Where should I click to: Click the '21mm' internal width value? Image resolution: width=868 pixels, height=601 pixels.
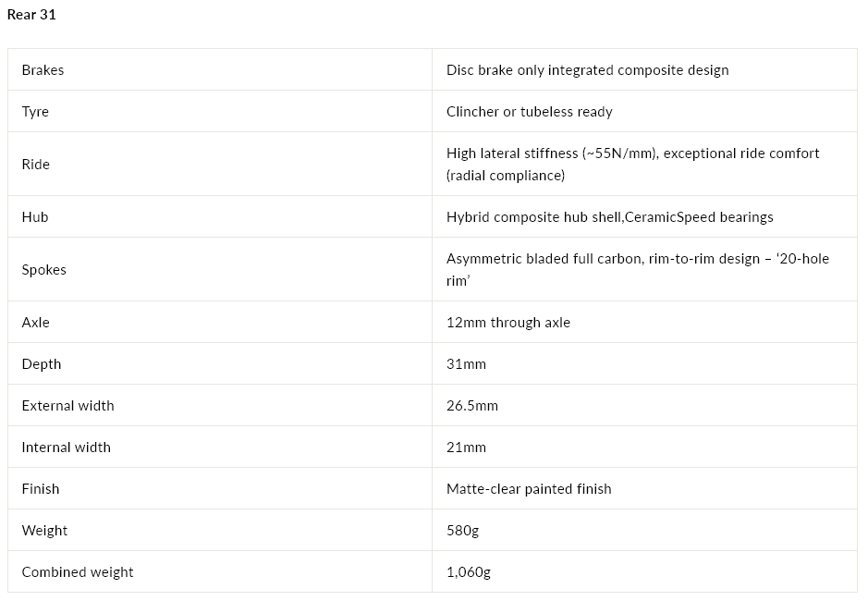coord(466,448)
